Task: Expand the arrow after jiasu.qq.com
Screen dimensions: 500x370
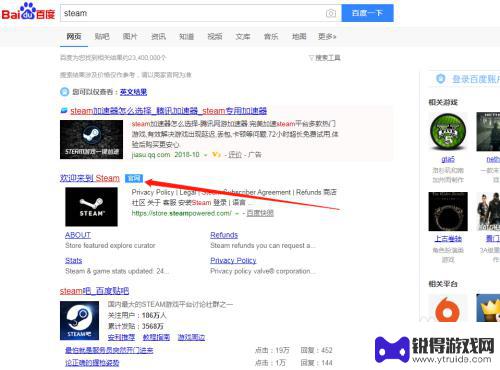Action: click(x=206, y=155)
